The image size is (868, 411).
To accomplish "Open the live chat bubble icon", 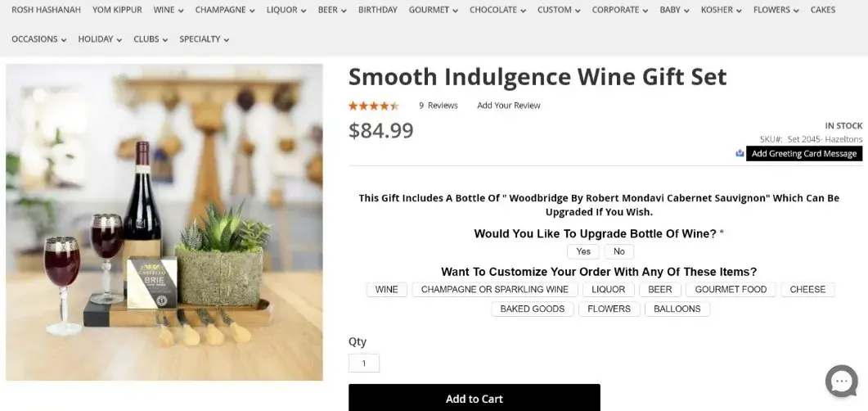I will click(x=842, y=381).
